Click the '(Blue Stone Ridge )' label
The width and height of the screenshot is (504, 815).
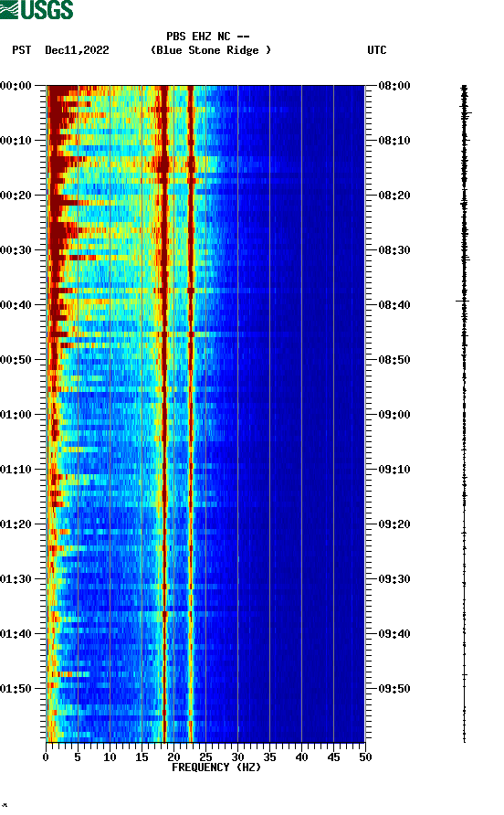pyautogui.click(x=210, y=50)
